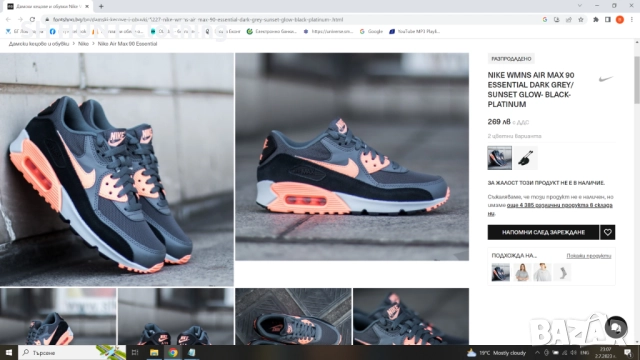Click the Chrome icon on the taskbar
This screenshot has height=360, width=640.
click(x=173, y=352)
